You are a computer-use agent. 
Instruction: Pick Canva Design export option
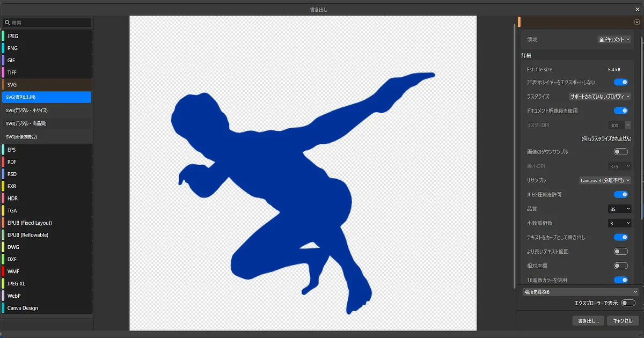pos(47,308)
